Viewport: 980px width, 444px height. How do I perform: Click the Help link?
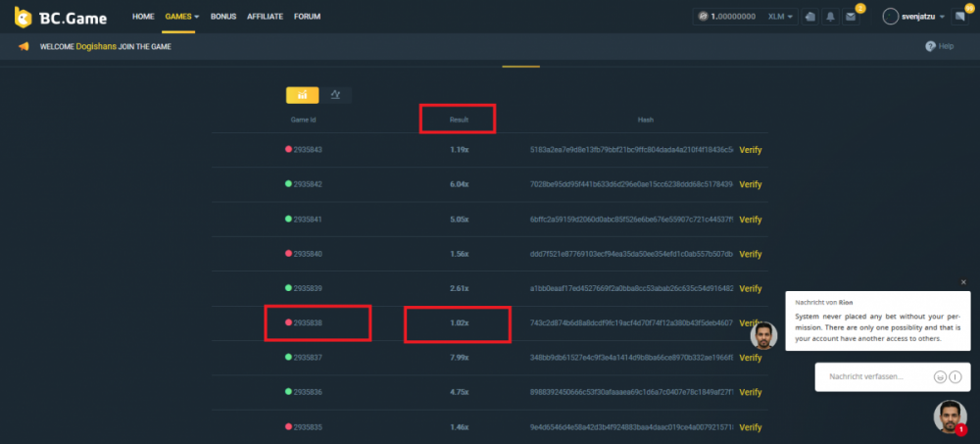click(x=939, y=46)
